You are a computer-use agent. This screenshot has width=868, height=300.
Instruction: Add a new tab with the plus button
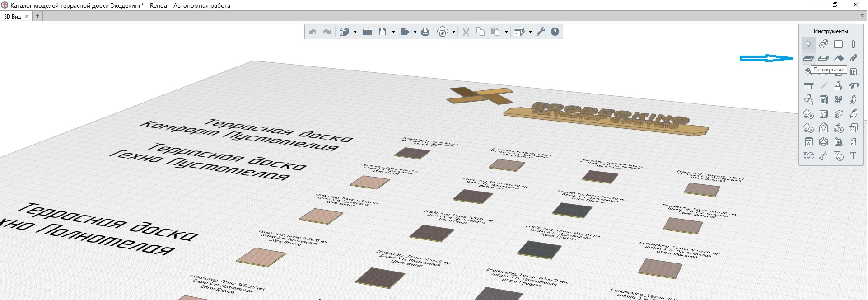coord(37,16)
